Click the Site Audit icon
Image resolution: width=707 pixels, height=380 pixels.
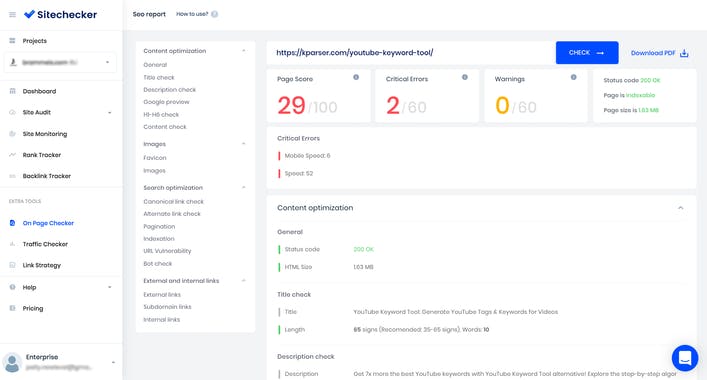tap(12, 112)
